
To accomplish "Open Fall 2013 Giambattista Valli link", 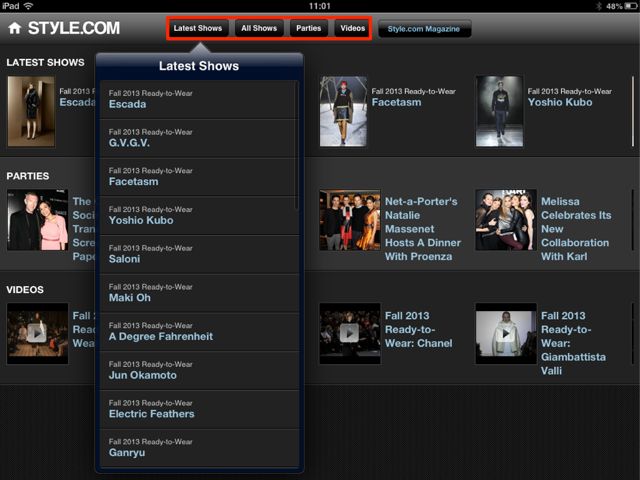I will (573, 343).
